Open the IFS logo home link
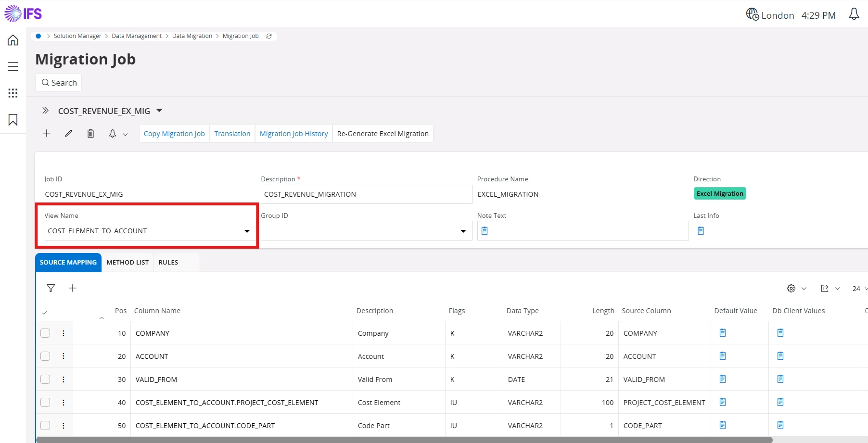The width and height of the screenshot is (868, 443). pos(23,13)
